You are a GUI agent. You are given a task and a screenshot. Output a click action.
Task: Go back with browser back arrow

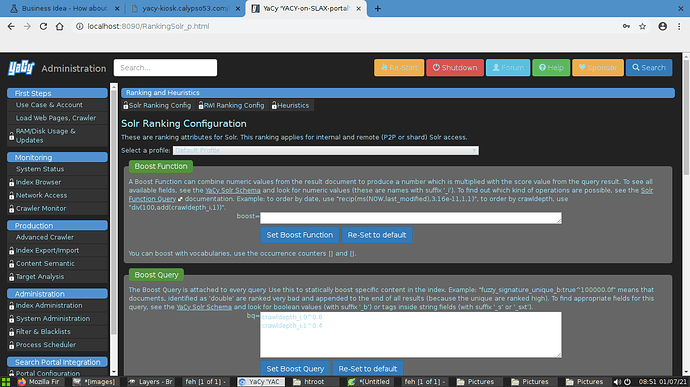[11, 26]
